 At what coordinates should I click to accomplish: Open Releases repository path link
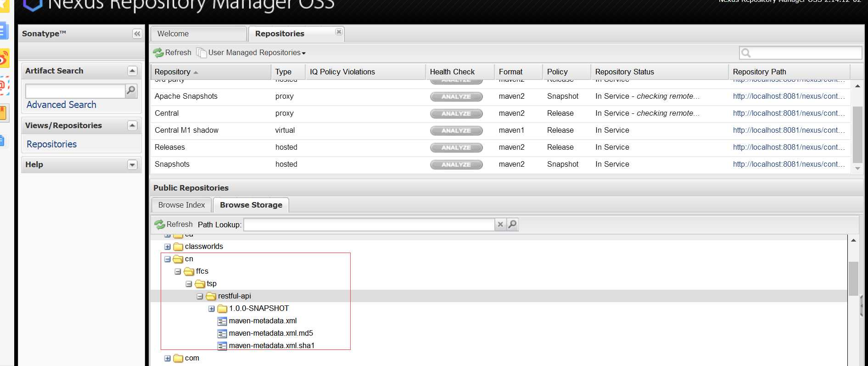[789, 147]
